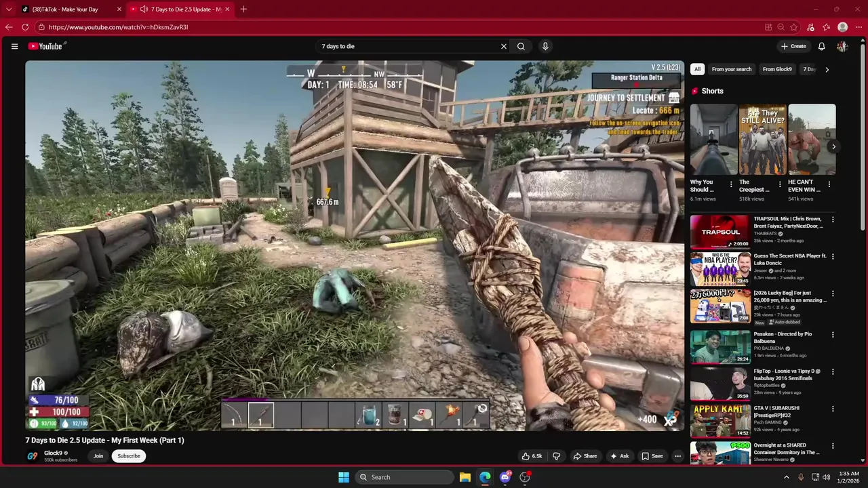Open the browser favorites list icon
868x488 pixels.
pyautogui.click(x=826, y=27)
